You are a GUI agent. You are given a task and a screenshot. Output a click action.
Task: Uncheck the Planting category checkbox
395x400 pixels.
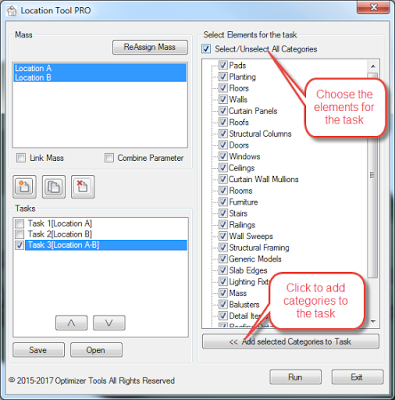click(223, 77)
